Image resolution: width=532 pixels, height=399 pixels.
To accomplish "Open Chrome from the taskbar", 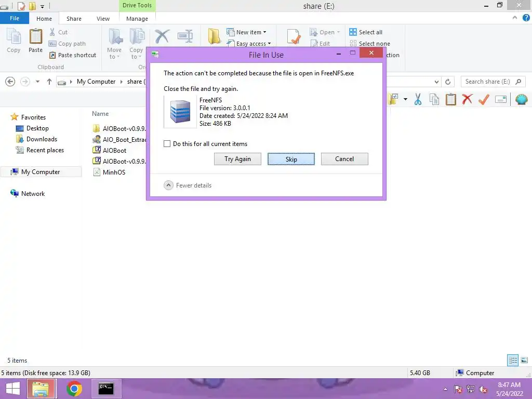I will [x=74, y=389].
